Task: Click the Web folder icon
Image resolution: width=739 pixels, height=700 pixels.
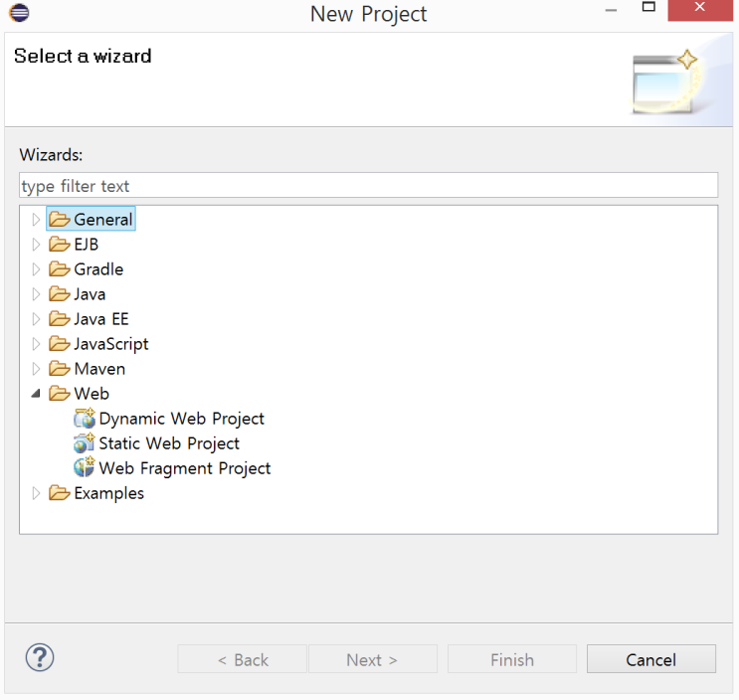Action: click(x=60, y=394)
